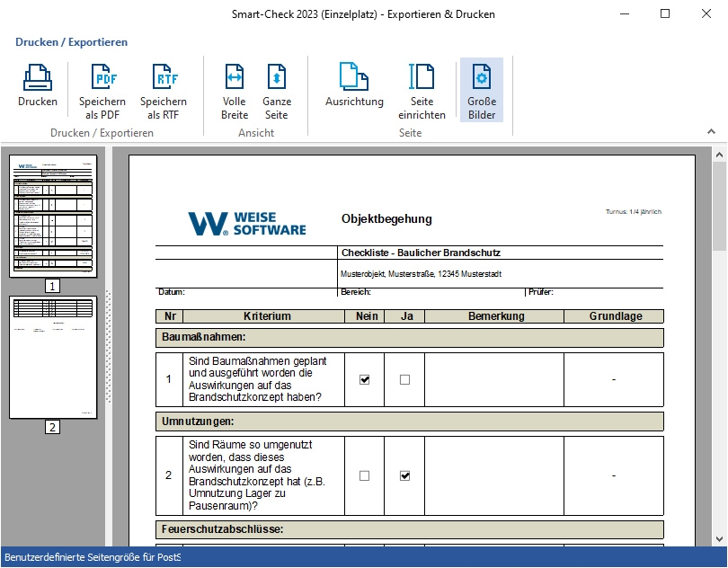Screen dimensions: 728x568
Task: Click the thumbnail panel splitter handle
Action: pos(109,346)
